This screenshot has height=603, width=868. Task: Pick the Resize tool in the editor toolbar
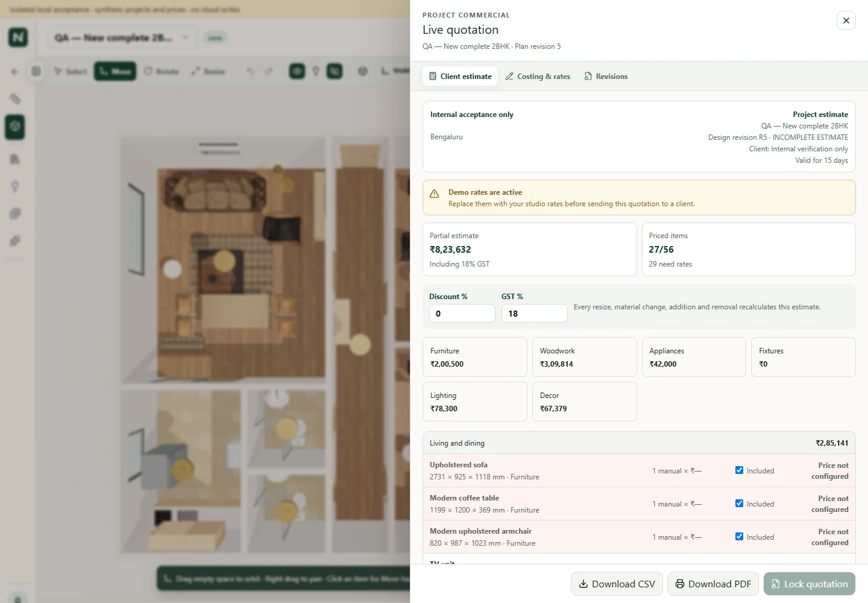pos(209,71)
